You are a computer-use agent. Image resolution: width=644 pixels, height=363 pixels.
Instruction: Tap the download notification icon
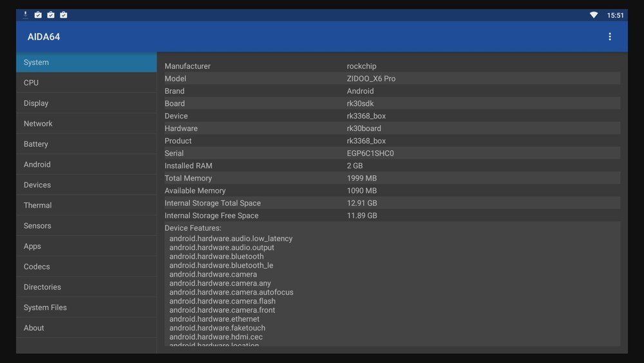point(26,15)
